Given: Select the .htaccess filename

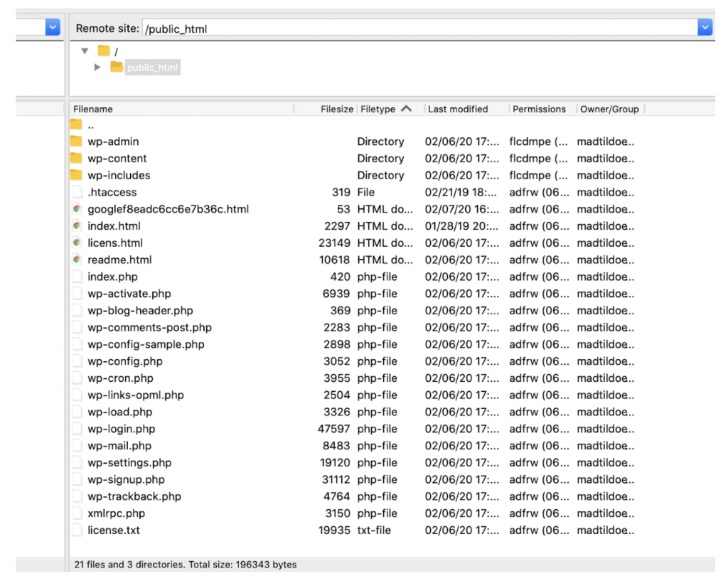Looking at the screenshot, I should pyautogui.click(x=112, y=192).
